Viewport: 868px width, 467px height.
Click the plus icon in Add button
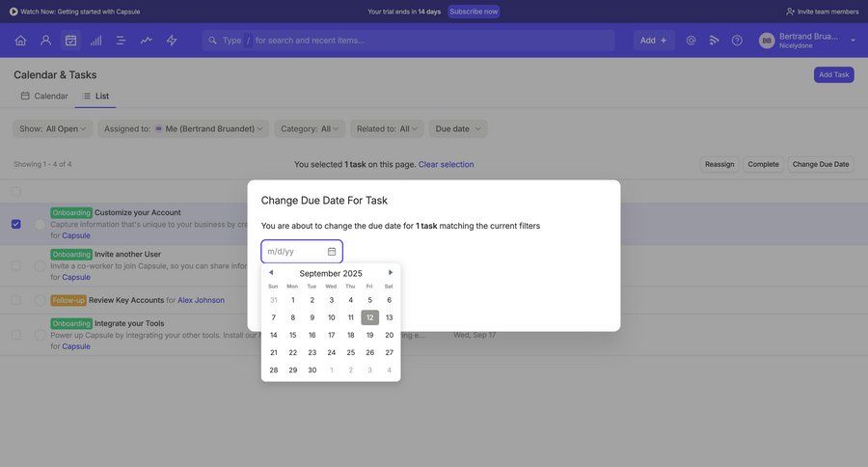[x=664, y=41]
